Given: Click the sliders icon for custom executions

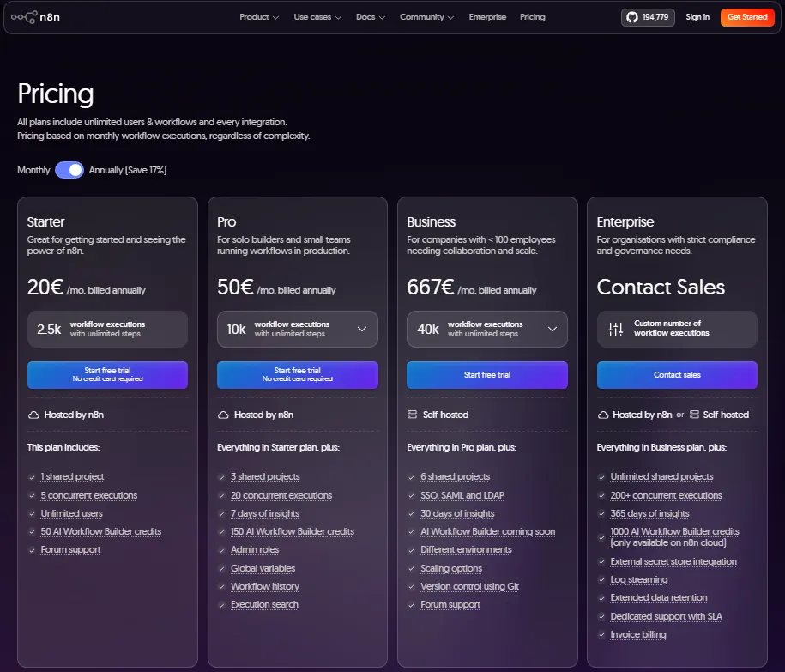Looking at the screenshot, I should pos(615,329).
